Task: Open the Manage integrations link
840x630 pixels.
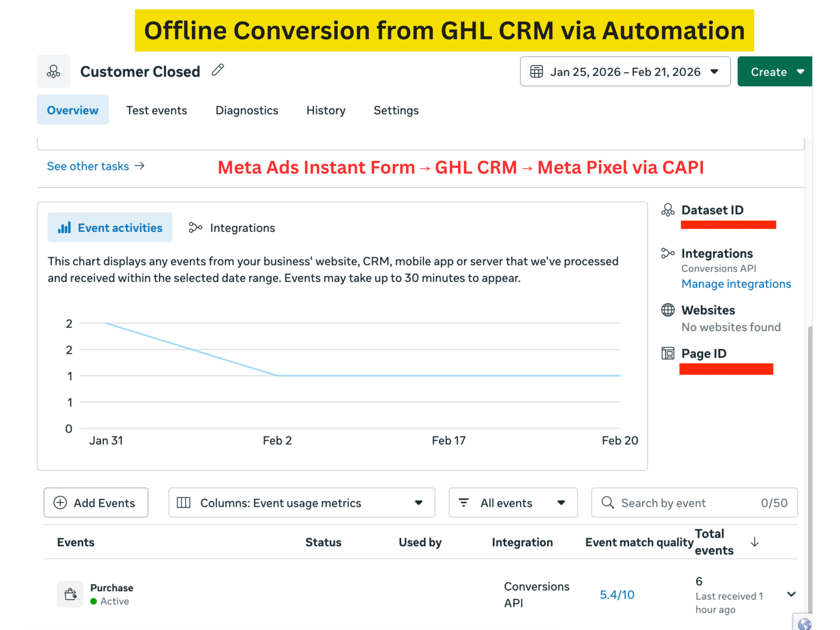Action: point(736,284)
